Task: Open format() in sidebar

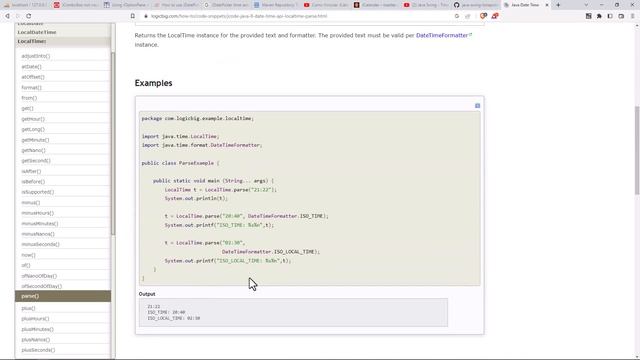Action: coord(31,87)
